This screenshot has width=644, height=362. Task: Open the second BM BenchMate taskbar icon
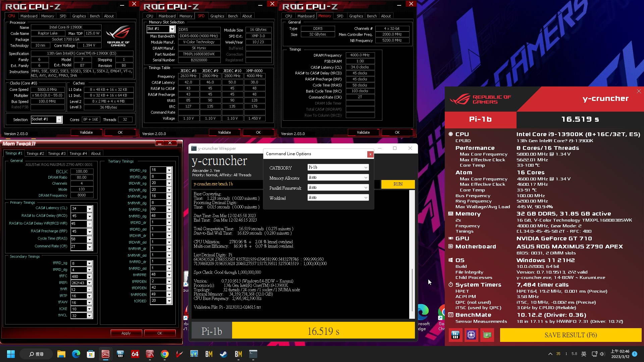pos(238,354)
